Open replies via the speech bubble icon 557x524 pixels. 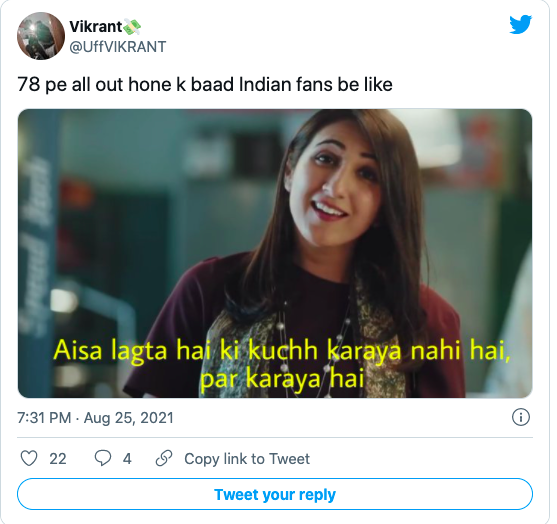[103, 458]
